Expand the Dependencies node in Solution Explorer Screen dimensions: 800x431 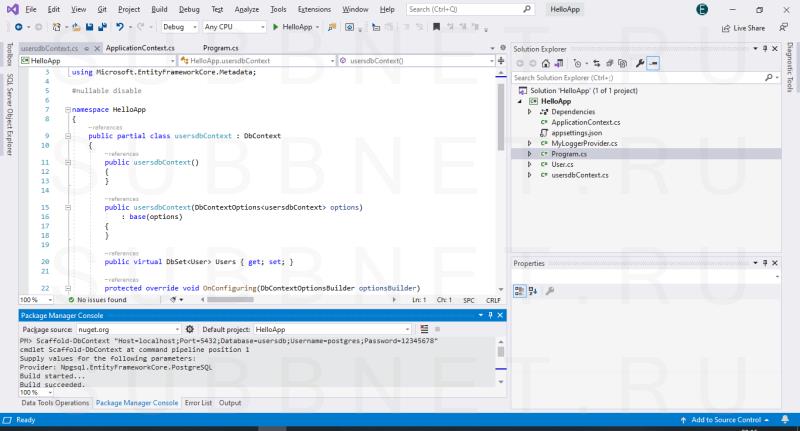[529, 112]
